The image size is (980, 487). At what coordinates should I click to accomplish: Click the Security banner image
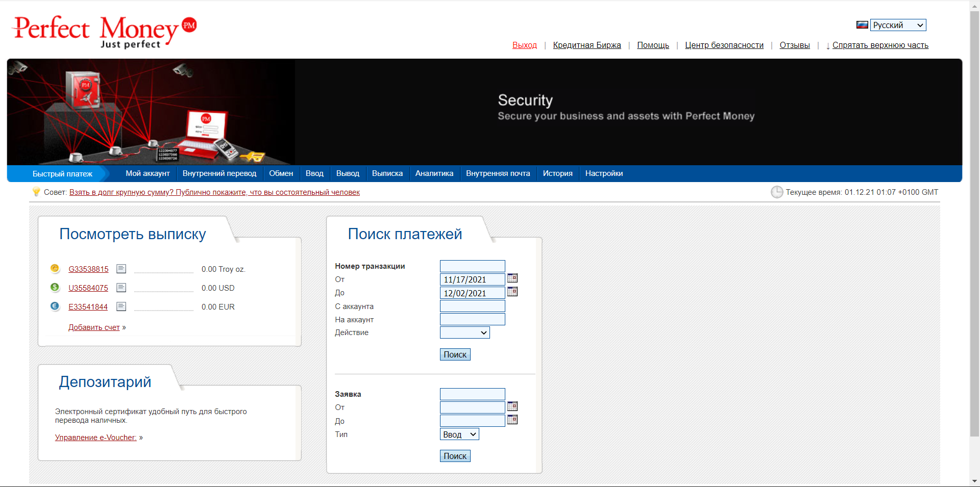[x=484, y=112]
